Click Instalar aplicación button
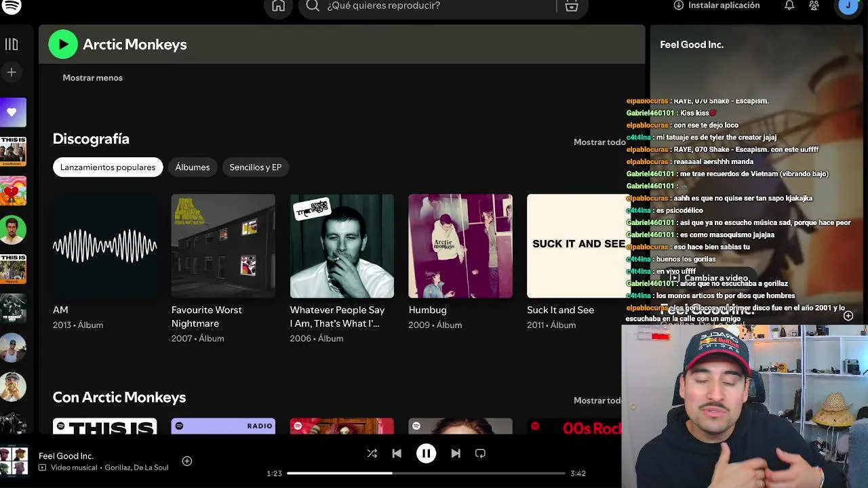Viewport: 868px width, 488px height. (x=717, y=5)
